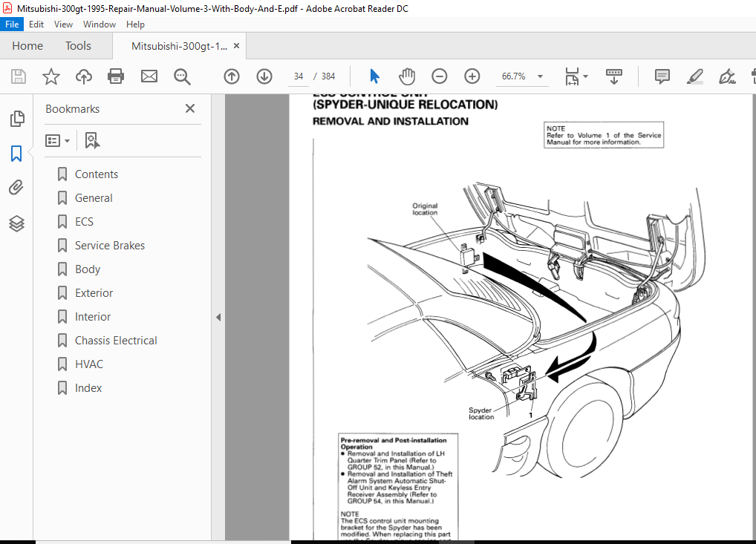The height and width of the screenshot is (544, 756).
Task: Jump to Chassis Electrical bookmark
Action: click(116, 340)
